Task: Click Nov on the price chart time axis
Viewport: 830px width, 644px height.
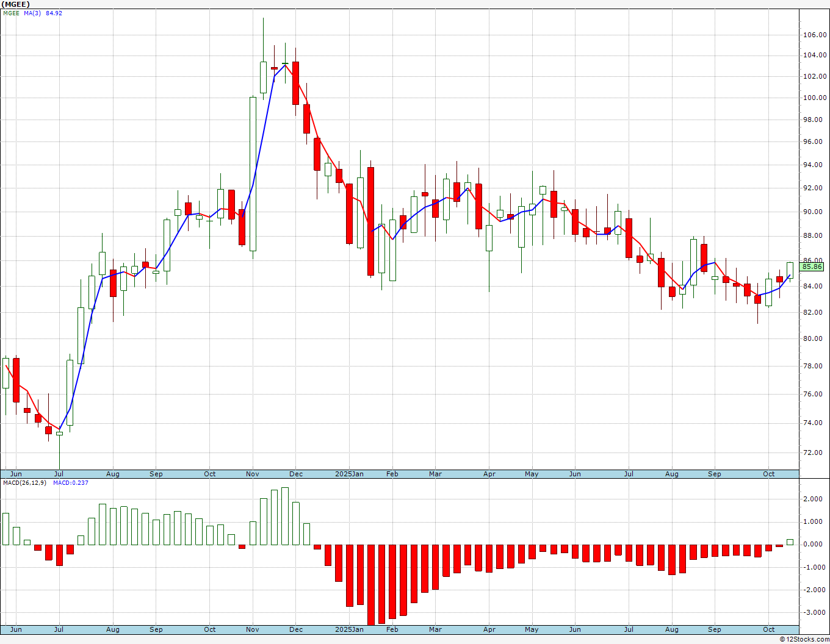Action: point(253,474)
